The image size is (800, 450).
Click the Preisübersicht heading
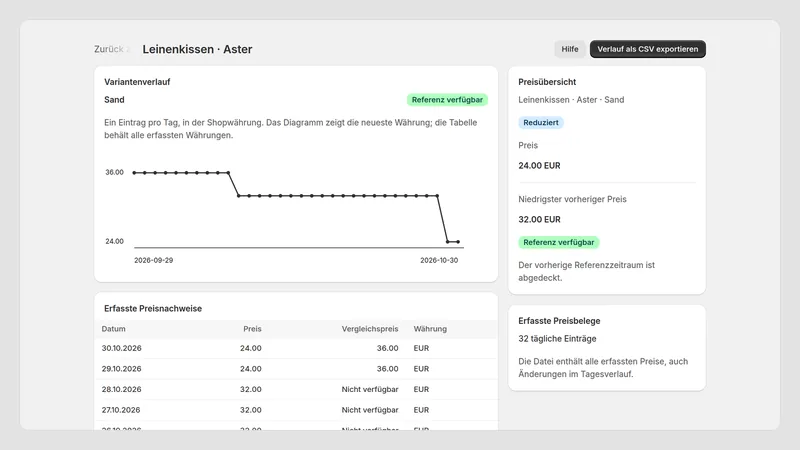[547, 82]
